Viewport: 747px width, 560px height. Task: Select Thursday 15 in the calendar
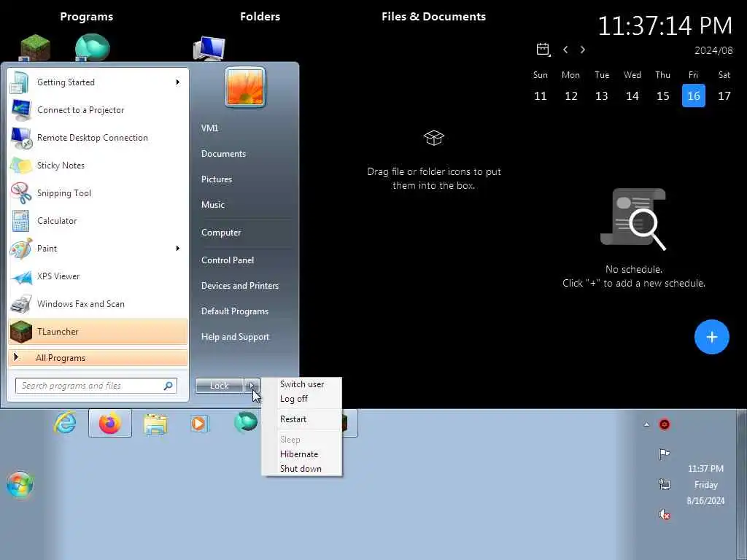pos(662,96)
